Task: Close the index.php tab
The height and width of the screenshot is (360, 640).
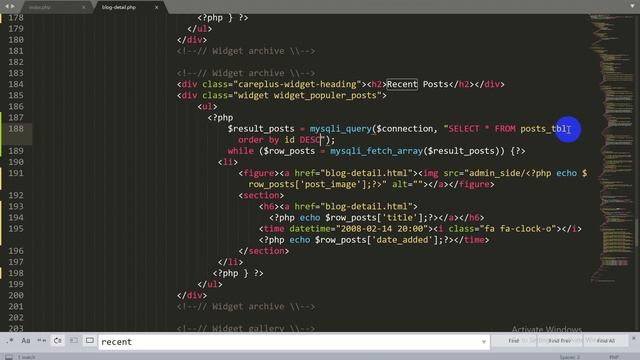Action: (84, 7)
